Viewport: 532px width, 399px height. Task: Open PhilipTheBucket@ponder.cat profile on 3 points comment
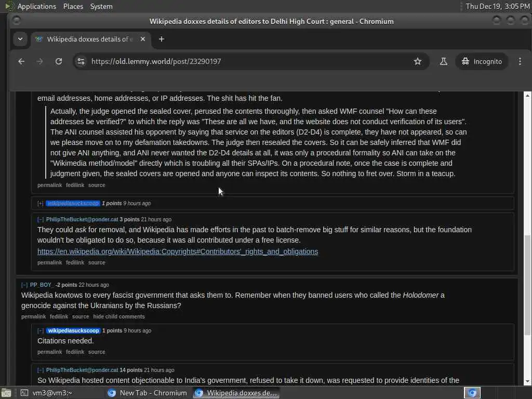click(x=82, y=220)
